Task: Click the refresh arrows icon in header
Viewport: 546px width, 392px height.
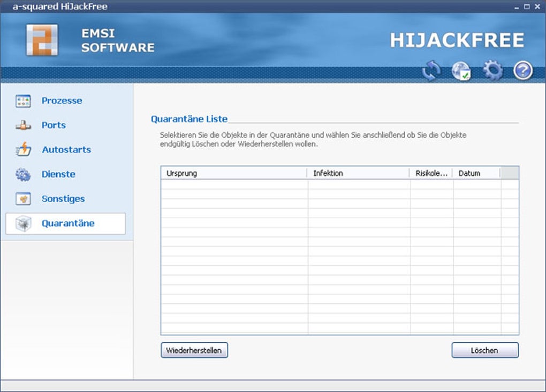Action: [431, 71]
